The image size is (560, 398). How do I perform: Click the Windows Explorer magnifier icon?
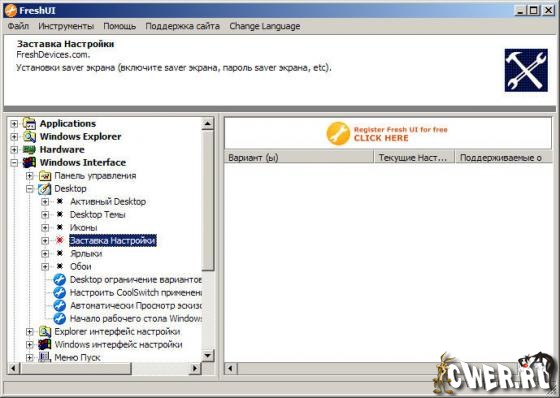pos(29,136)
